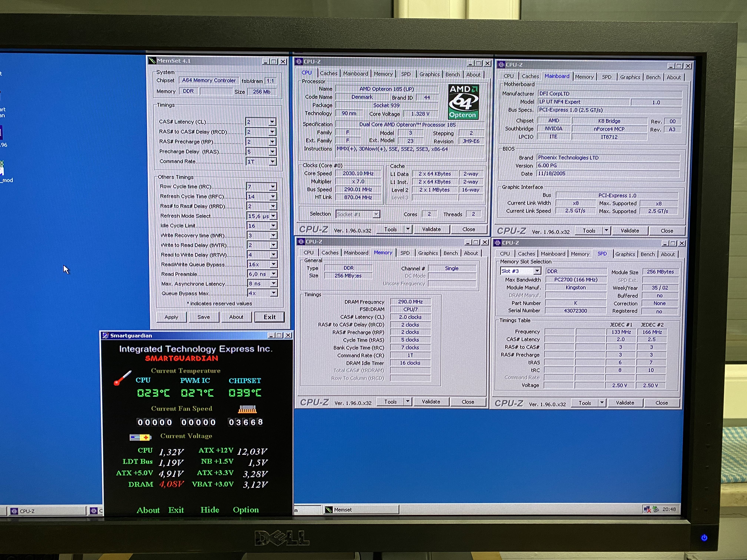This screenshot has width=747, height=560.
Task: Click the thermometer icon in Smartguardian
Action: (x=122, y=378)
